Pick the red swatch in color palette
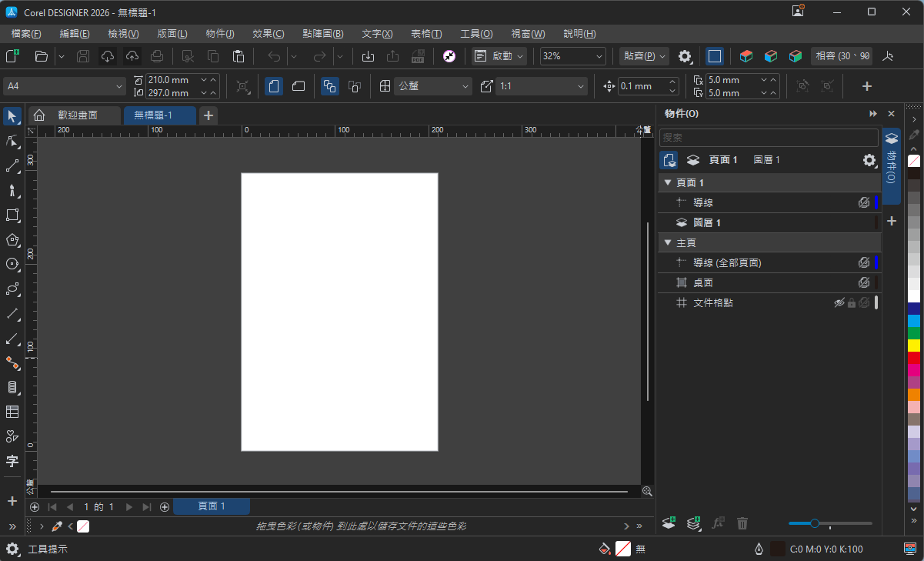The height and width of the screenshot is (561, 924). point(914,358)
